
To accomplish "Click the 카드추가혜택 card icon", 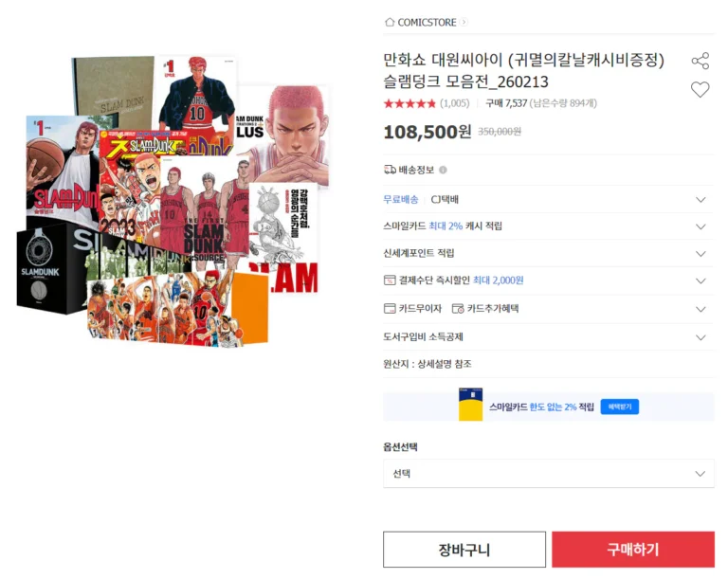I will [x=458, y=309].
